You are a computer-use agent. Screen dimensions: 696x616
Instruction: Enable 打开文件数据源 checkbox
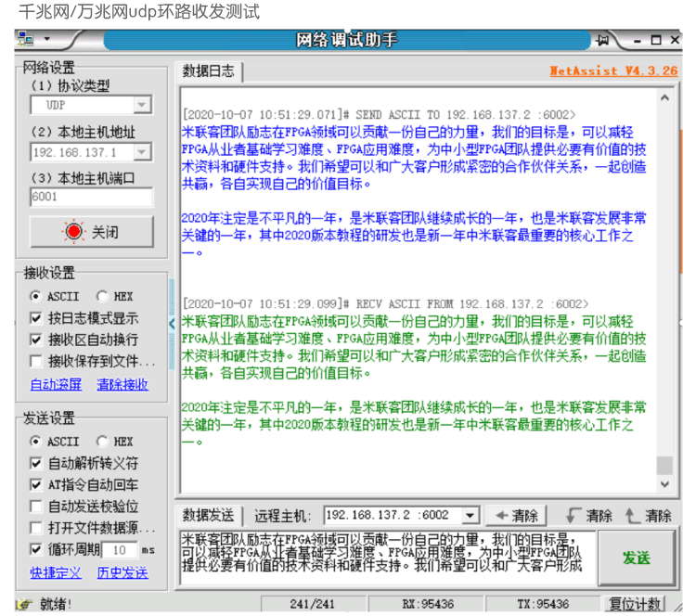point(92,528)
